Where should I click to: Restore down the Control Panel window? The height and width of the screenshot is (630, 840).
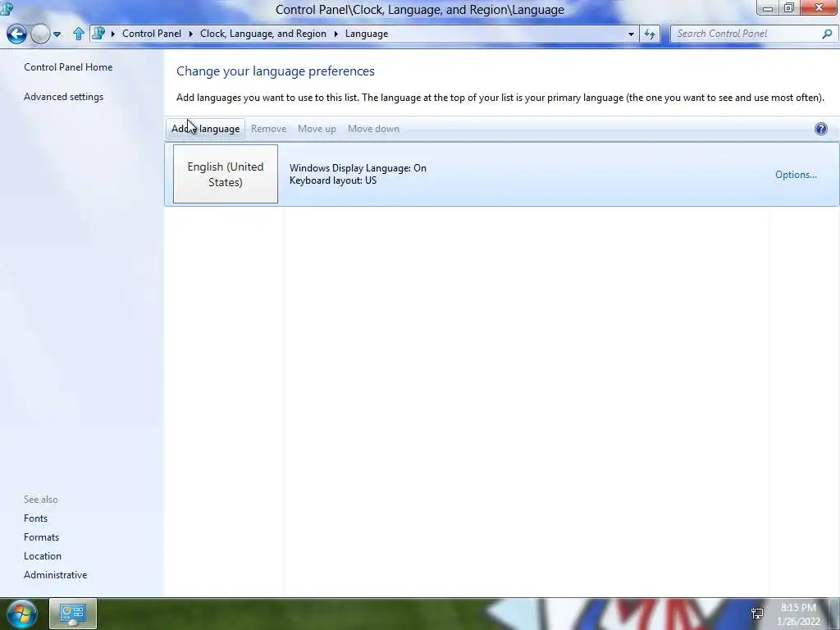pos(788,7)
